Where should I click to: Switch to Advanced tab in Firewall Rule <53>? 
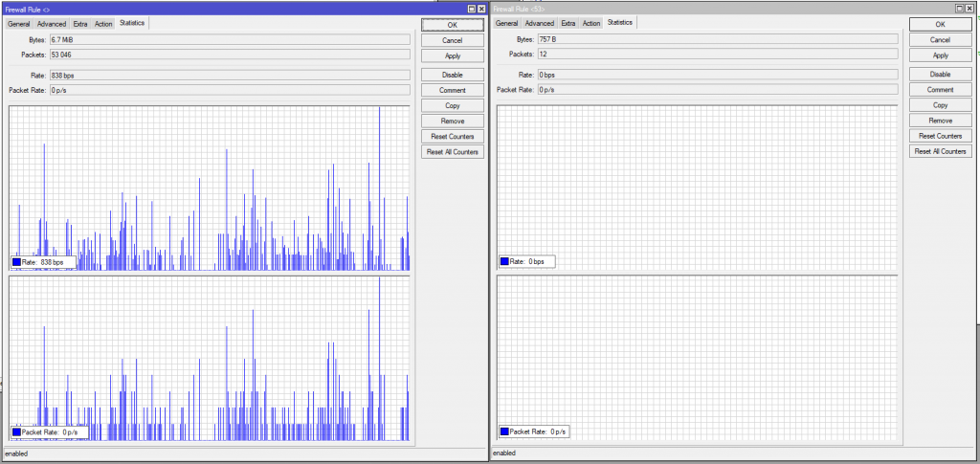point(539,23)
